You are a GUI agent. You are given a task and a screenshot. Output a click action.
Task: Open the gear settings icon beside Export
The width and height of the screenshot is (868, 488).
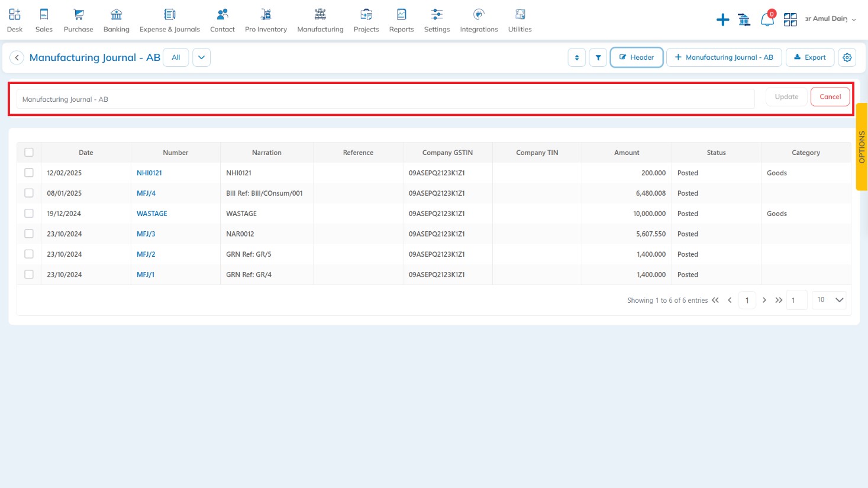(x=847, y=57)
